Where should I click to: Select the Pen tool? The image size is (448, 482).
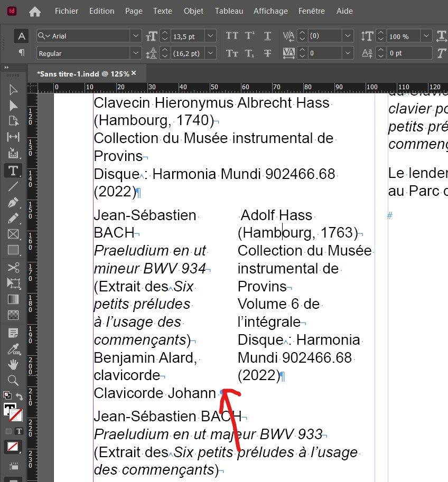click(12, 202)
